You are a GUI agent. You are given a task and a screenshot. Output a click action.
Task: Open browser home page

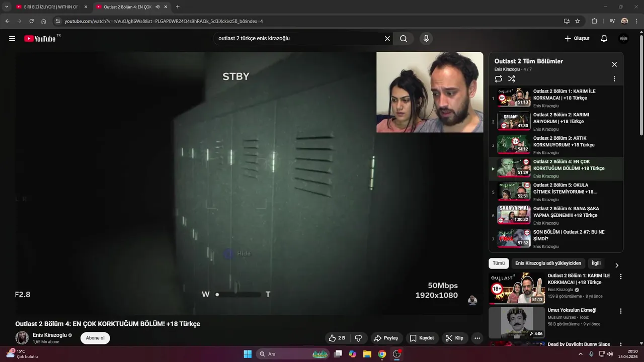(44, 21)
